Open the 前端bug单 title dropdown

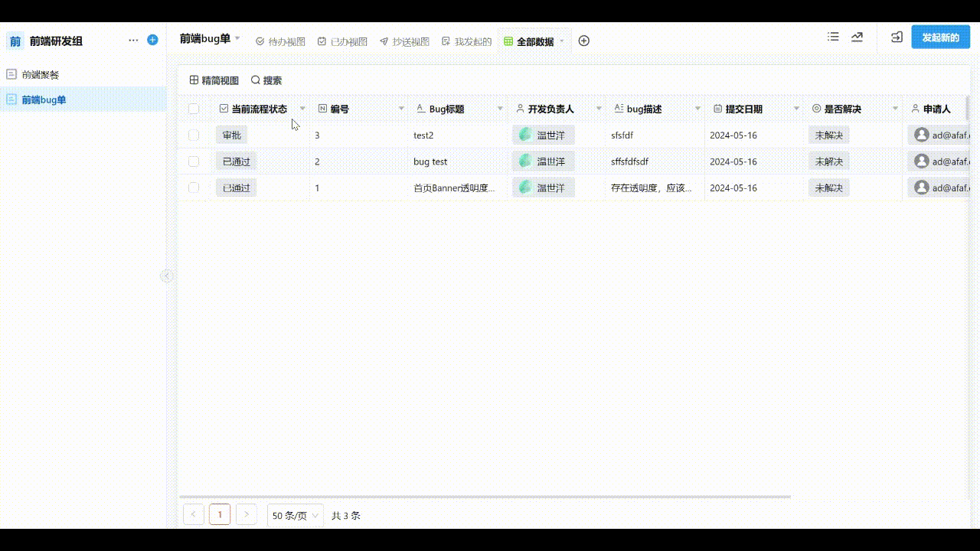(237, 37)
